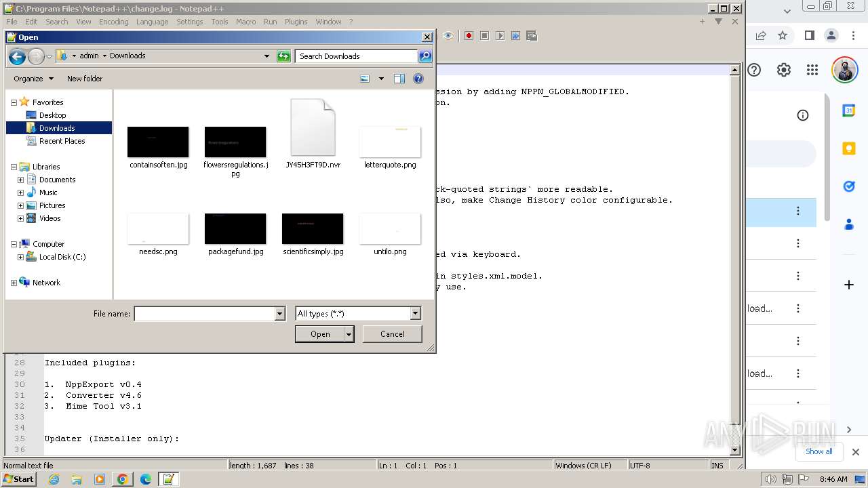Screen dimensions: 868x488
Task: Open Notepad++ Language menu
Action: (152, 22)
